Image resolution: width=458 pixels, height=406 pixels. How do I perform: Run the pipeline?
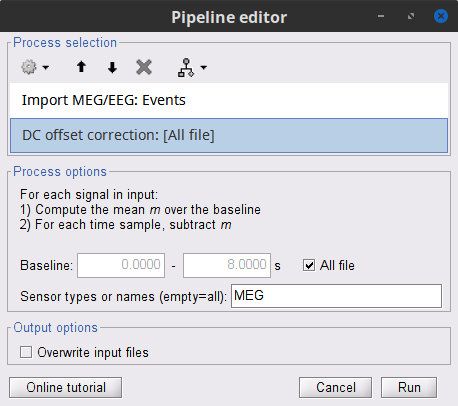(409, 388)
